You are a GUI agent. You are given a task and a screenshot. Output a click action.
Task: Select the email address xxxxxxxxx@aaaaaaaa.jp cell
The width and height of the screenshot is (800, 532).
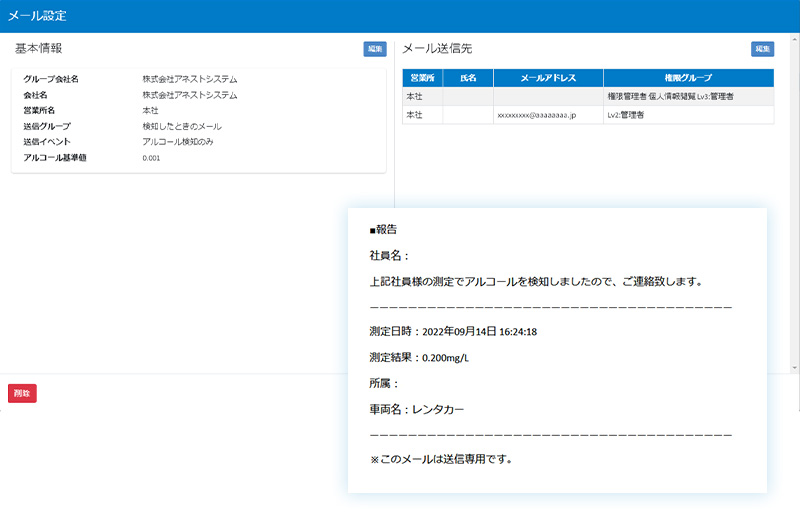[x=548, y=115]
